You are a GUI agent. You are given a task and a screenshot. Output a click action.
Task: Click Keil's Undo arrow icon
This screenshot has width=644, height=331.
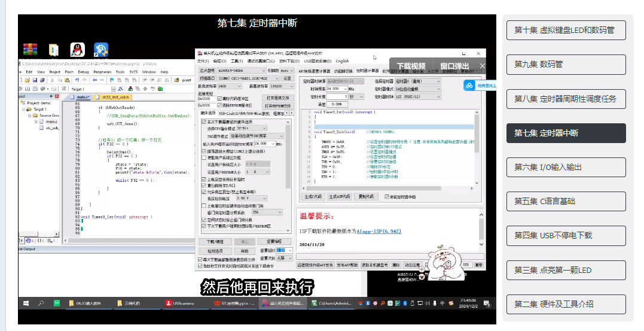77,80
